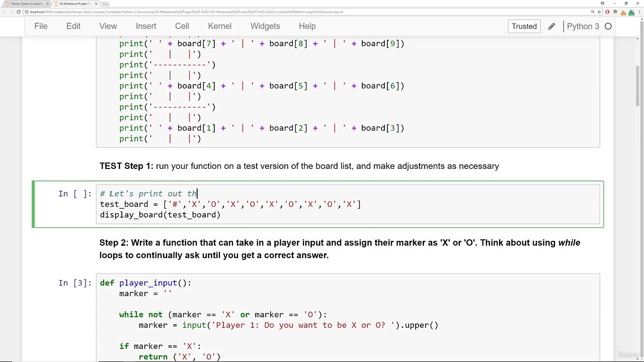Screen dimensions: 644x362
Task: Click the site information icon in address bar
Action: point(27,12)
